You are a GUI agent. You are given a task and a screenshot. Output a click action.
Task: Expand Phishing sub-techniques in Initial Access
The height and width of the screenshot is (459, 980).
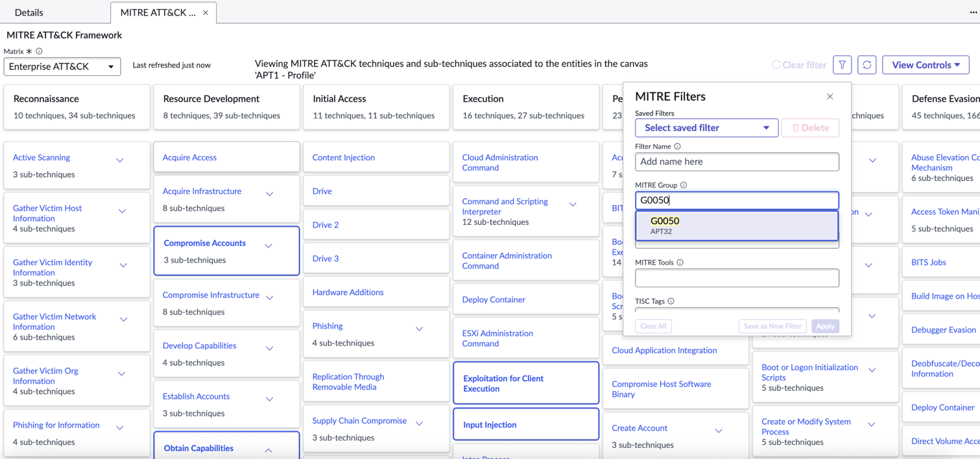point(420,329)
